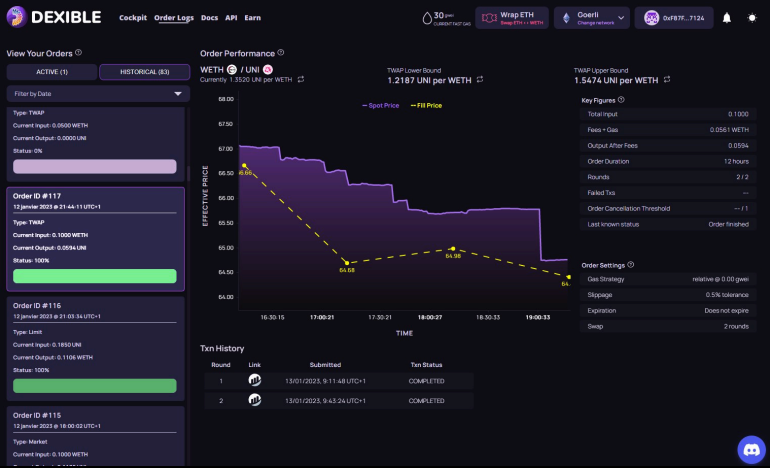Click help icon beside Order Performance
This screenshot has width=770, height=468.
pos(281,53)
